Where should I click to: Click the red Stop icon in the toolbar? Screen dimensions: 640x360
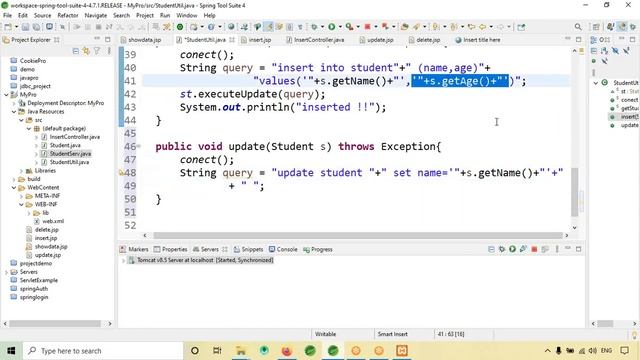tap(367, 27)
